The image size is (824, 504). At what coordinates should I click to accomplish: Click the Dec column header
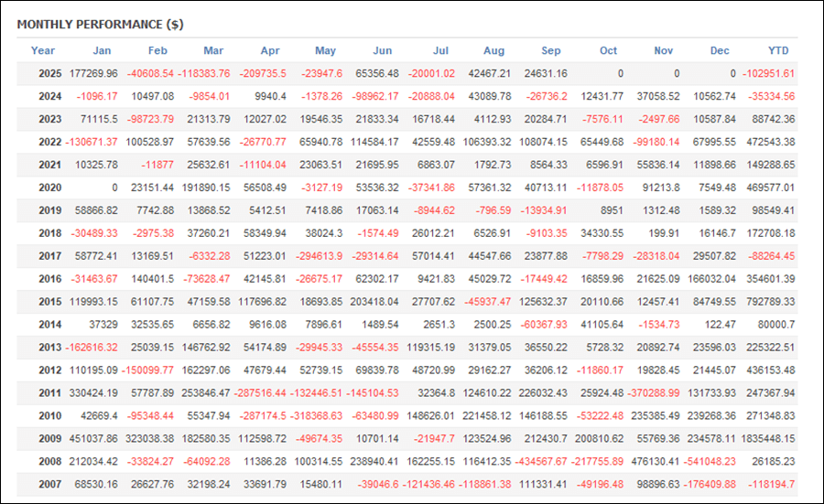pos(720,51)
